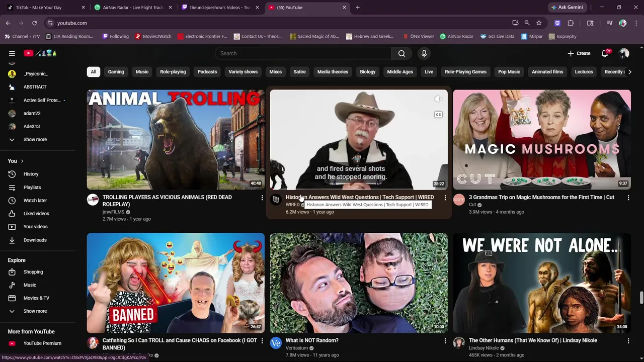The image size is (644, 362).
Task: Select the Middle Ages filter chip
Action: [400, 72]
